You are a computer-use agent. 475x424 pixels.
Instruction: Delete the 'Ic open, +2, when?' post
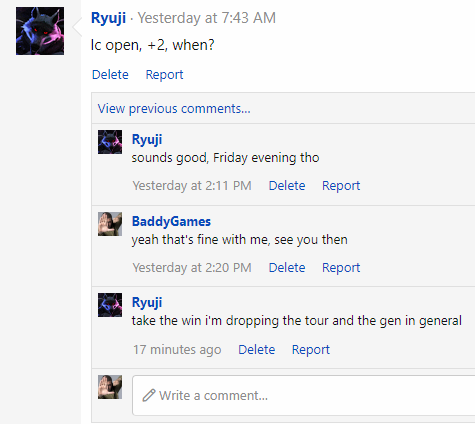click(x=110, y=75)
